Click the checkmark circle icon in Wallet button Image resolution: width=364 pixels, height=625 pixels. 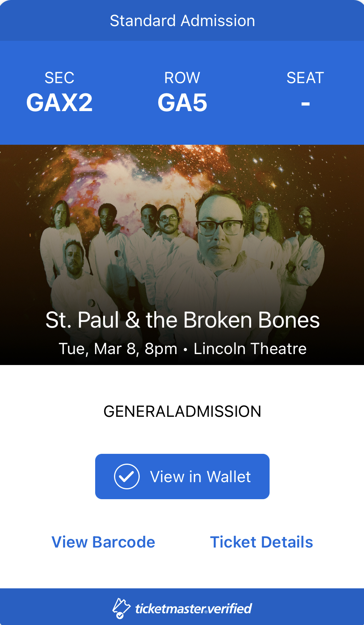pos(127,476)
